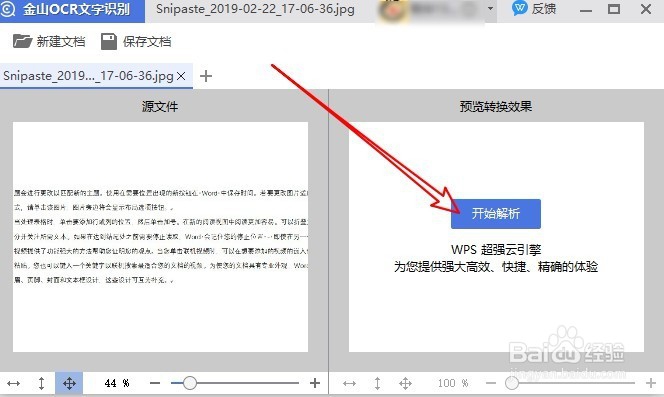The height and width of the screenshot is (397, 664).
Task: Close the Snipaste jpg document tab
Action: [181, 76]
